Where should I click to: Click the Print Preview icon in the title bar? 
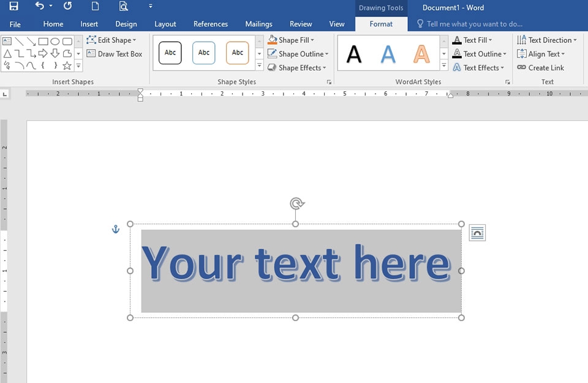click(123, 7)
